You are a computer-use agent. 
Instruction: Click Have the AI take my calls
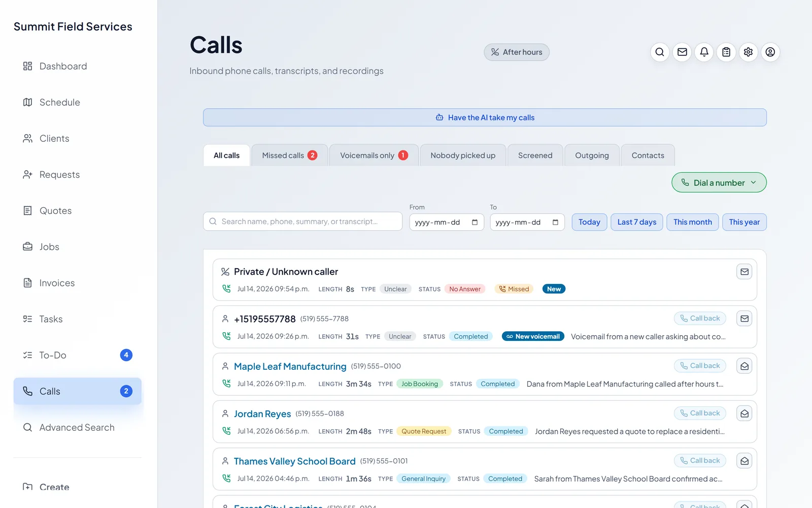[485, 117]
